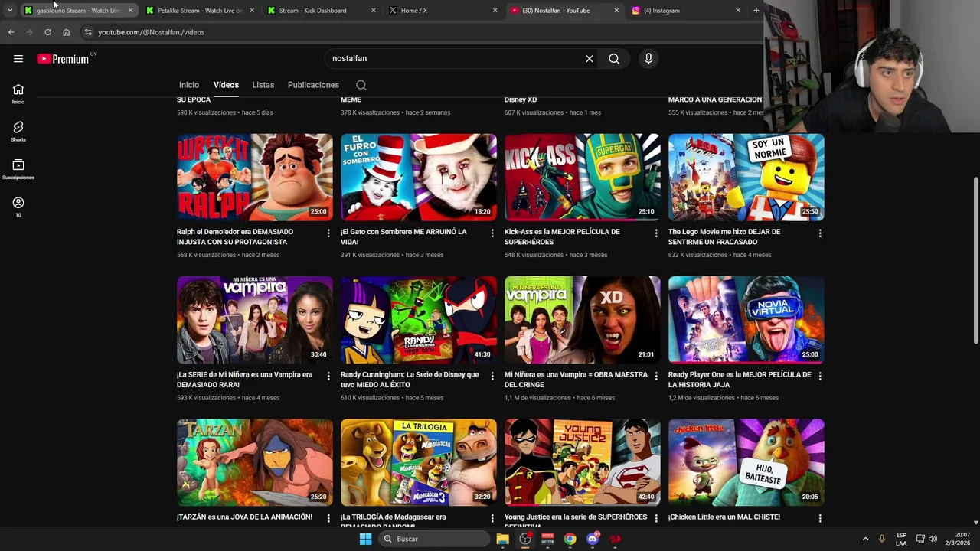The image size is (980, 551).
Task: Open new browser tab with plus
Action: (756, 10)
